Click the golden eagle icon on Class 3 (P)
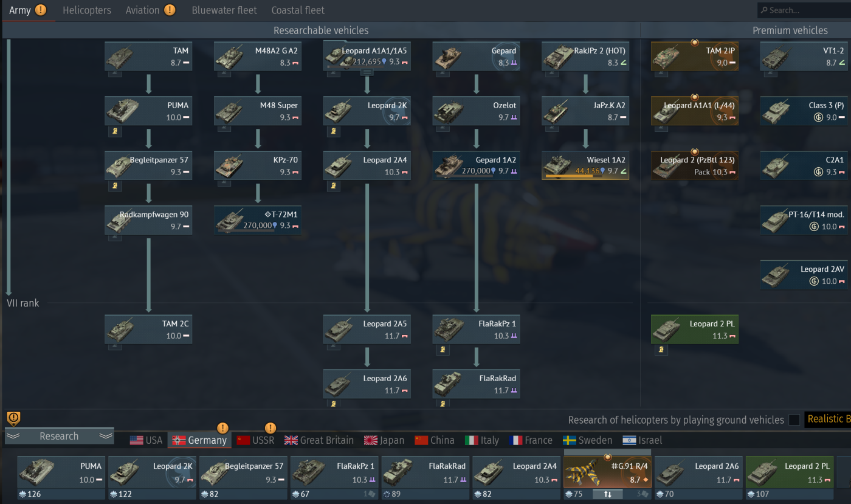The image size is (851, 504). [x=818, y=117]
